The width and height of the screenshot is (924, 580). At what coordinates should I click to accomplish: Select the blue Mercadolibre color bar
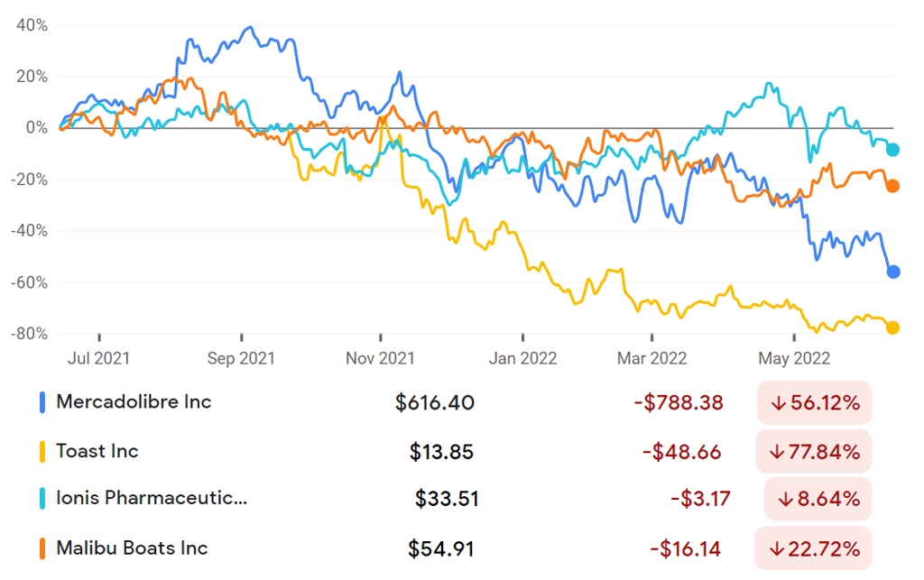point(42,403)
